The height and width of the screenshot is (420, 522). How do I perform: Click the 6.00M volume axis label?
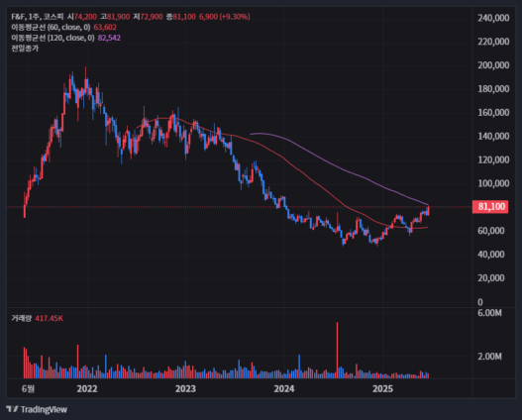pyautogui.click(x=489, y=313)
